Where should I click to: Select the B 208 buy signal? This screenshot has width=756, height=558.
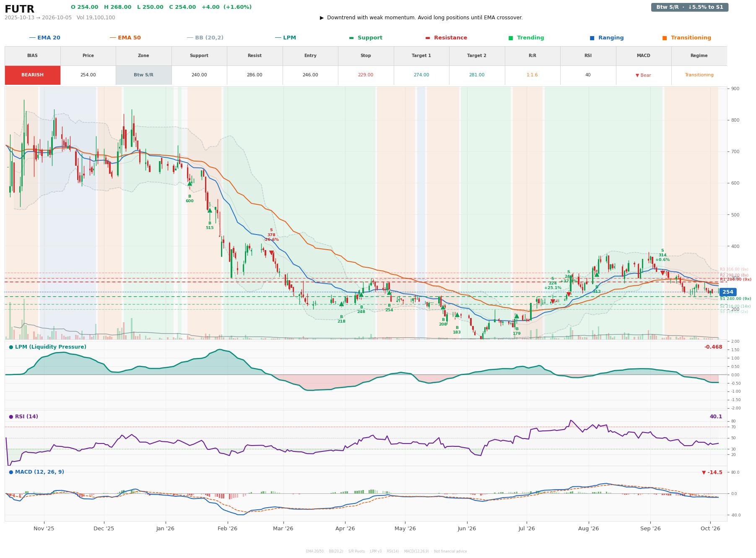[x=443, y=307]
